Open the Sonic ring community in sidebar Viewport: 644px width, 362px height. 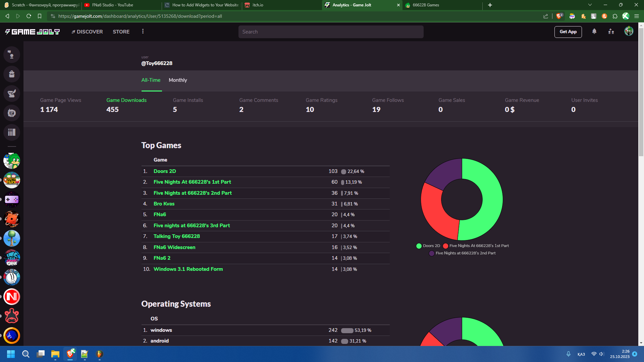tap(12, 336)
